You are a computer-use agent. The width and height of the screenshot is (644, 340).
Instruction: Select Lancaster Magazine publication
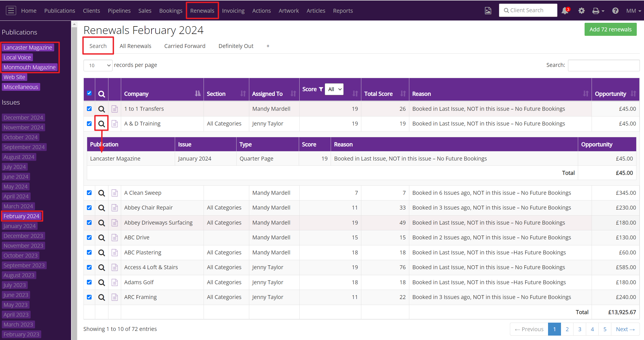click(x=28, y=47)
